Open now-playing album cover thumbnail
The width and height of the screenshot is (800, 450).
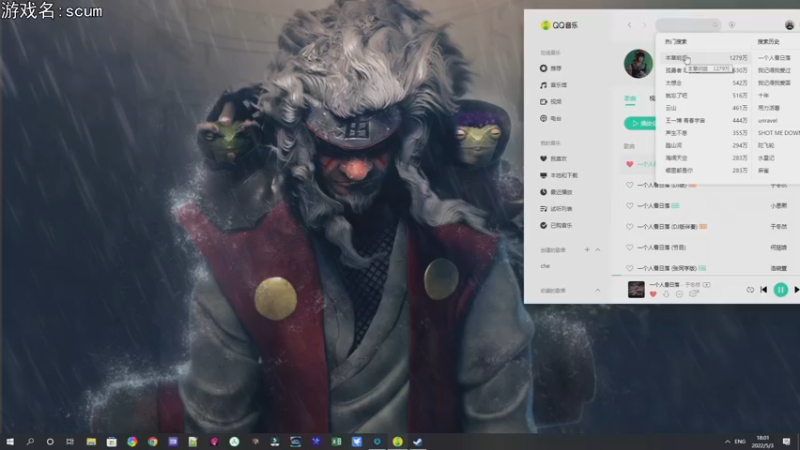click(636, 289)
